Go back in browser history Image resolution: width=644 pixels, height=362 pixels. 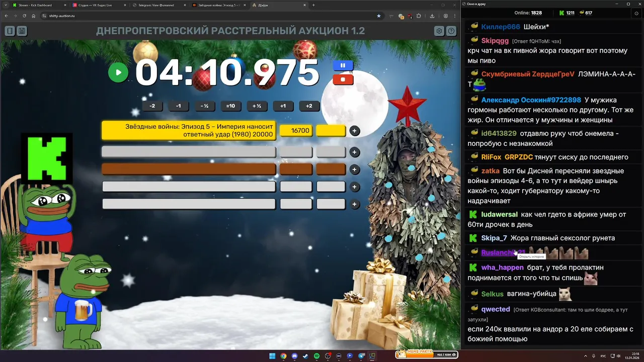point(7,16)
